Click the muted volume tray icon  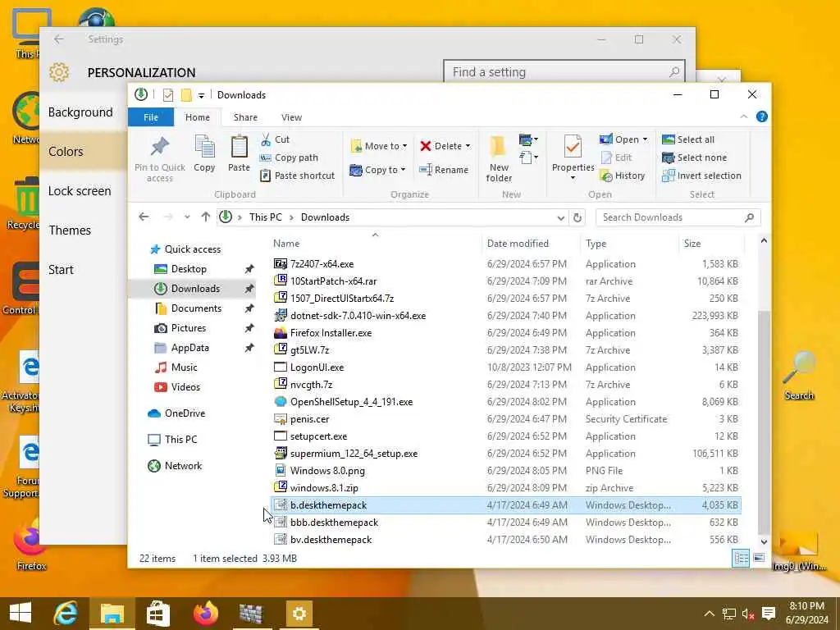(x=748, y=614)
